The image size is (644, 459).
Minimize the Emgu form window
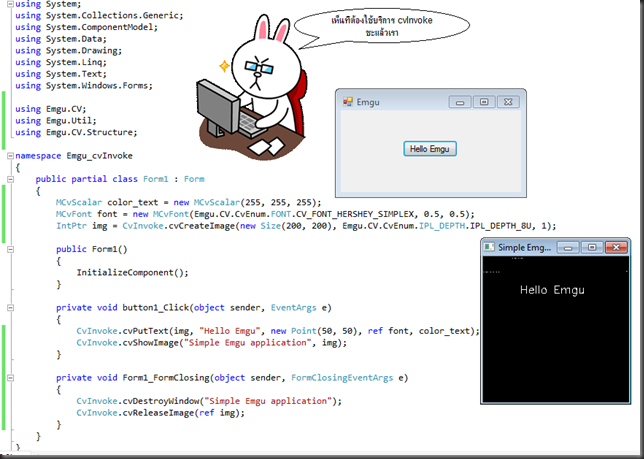tap(460, 102)
